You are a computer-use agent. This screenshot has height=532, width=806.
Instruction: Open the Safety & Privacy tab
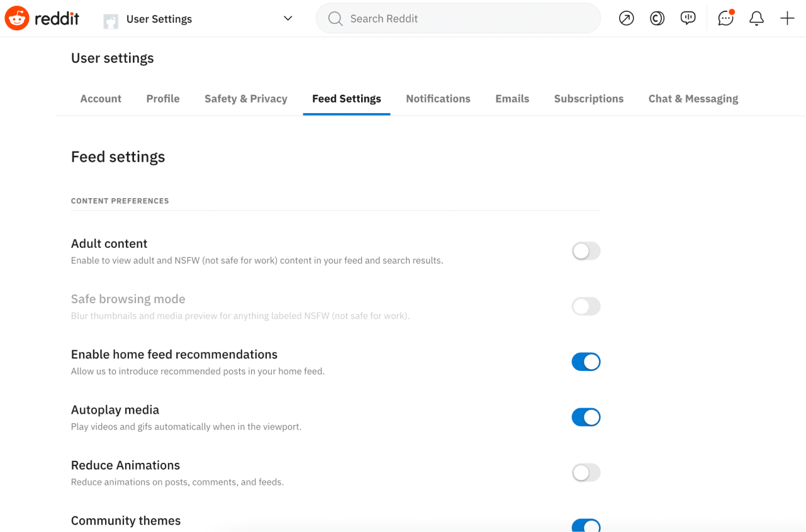click(x=245, y=99)
